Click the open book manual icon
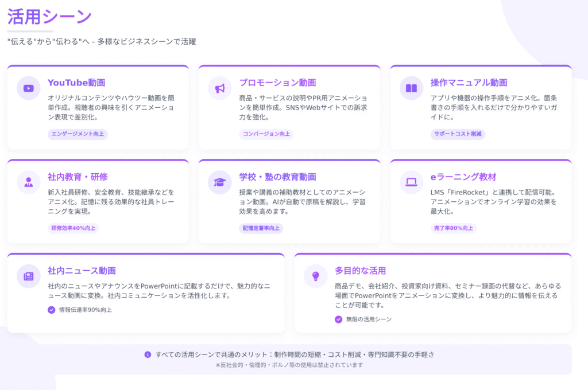The width and height of the screenshot is (588, 390). [411, 88]
